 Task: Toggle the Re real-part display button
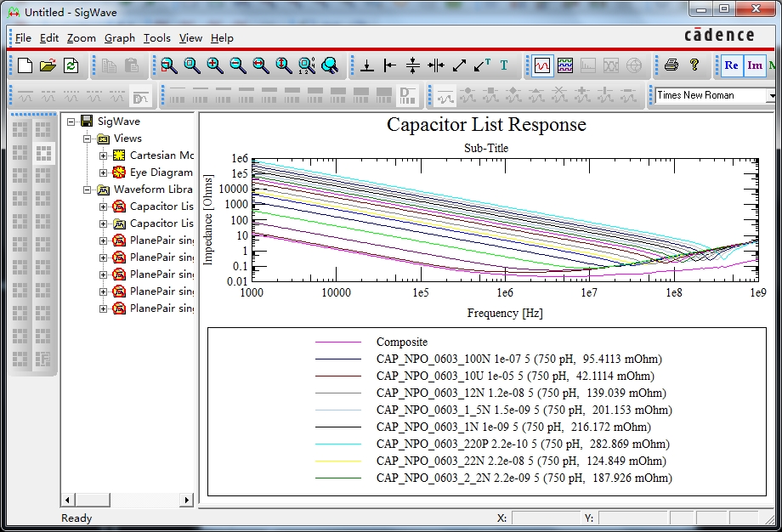[732, 65]
